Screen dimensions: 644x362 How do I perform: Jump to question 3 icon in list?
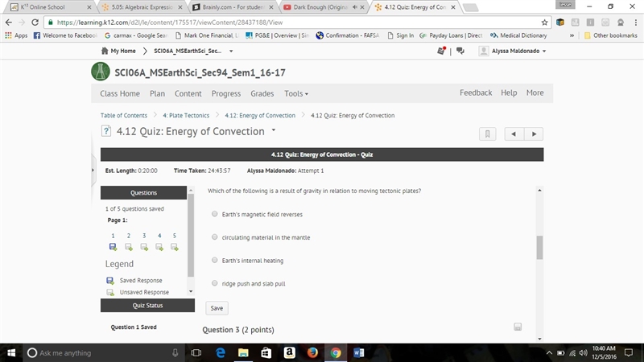[x=144, y=247]
